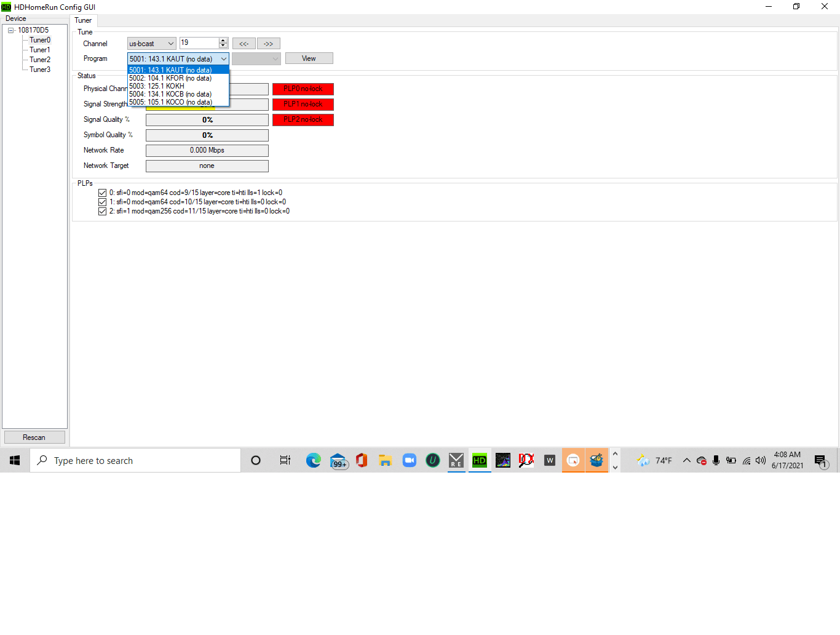Click the Task View icon

tap(285, 460)
